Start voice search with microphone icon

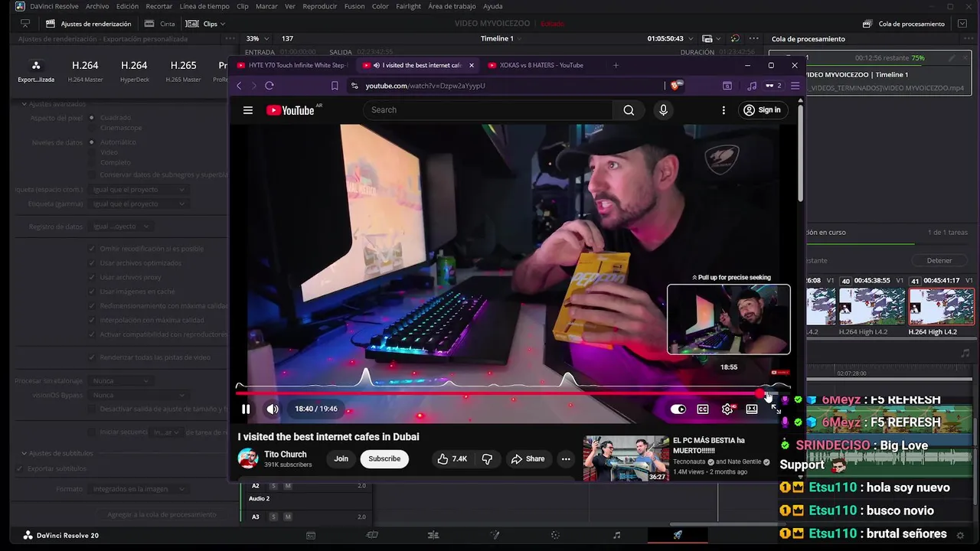pos(663,110)
